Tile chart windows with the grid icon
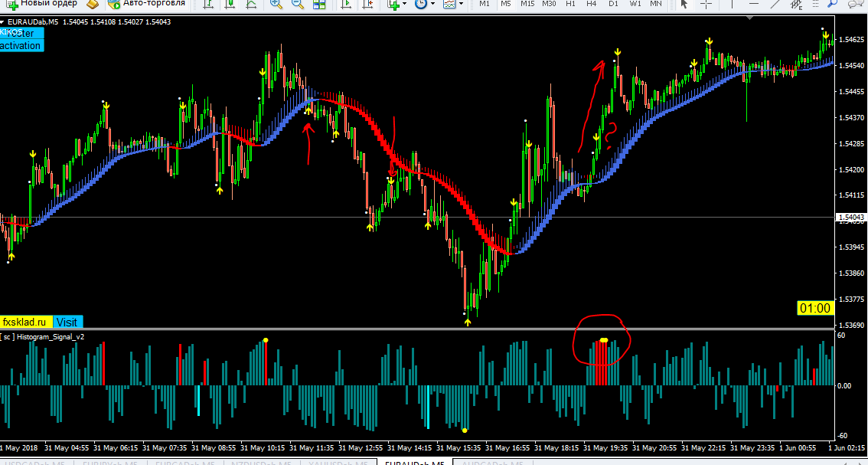The height and width of the screenshot is (465, 868). [319, 4]
